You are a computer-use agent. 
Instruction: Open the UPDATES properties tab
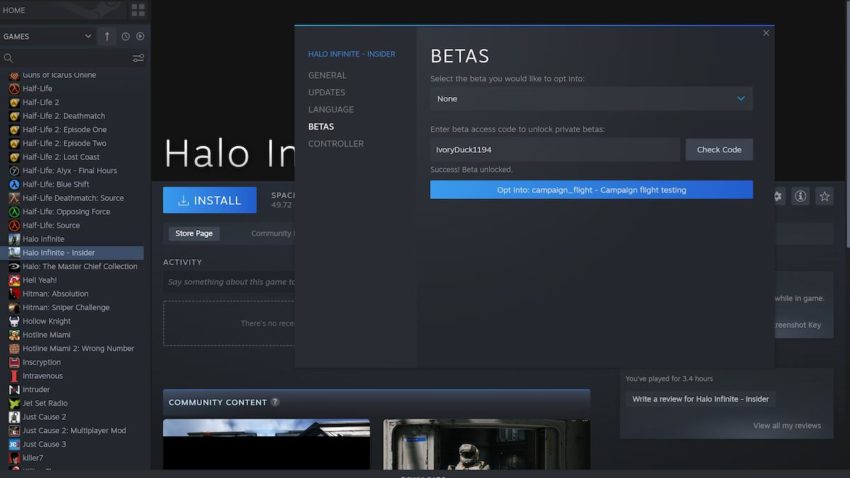coord(326,92)
